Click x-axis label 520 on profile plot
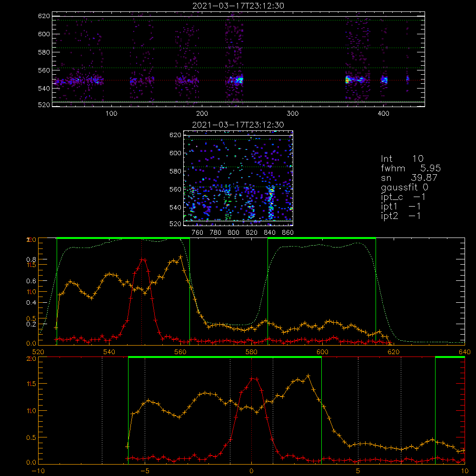This screenshot has height=476, width=476. pyautogui.click(x=38, y=352)
